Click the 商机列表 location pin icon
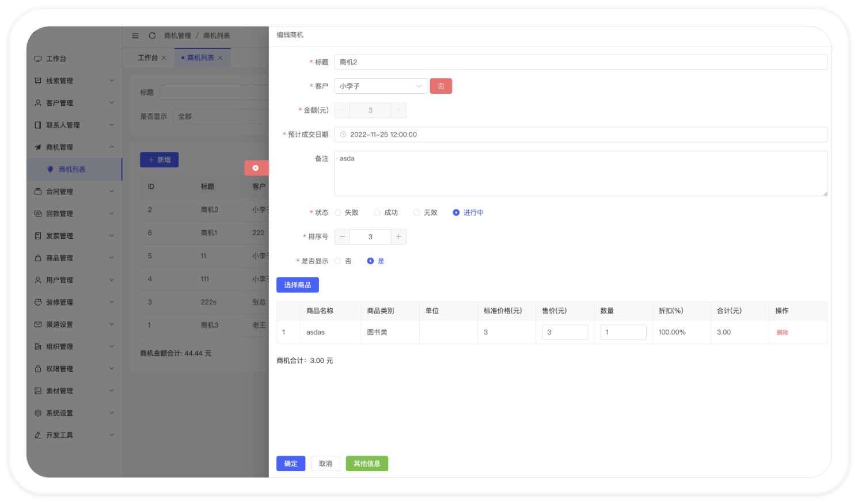This screenshot has height=504, width=858. [50, 169]
